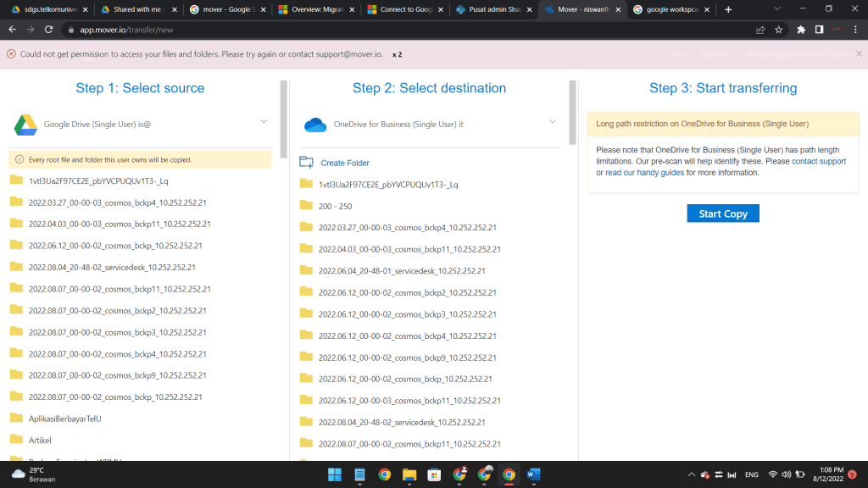Open the tab search dropdown arrow
The image size is (868, 488).
(776, 8)
